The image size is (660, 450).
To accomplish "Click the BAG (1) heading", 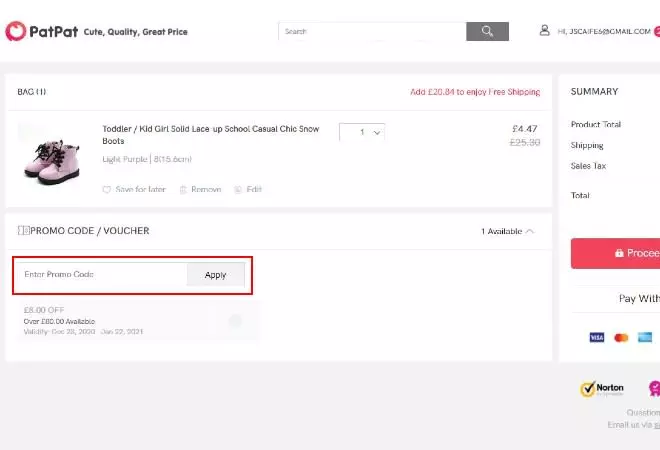I will click(32, 92).
